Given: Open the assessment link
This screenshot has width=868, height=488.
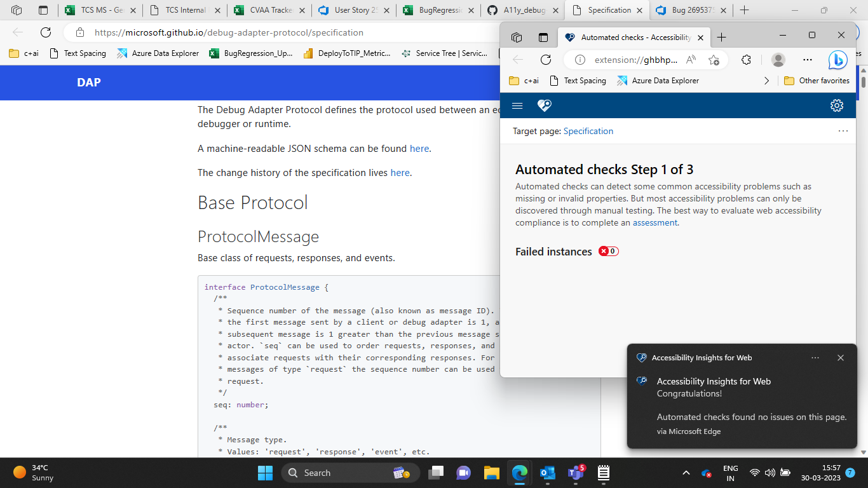Looking at the screenshot, I should [654, 222].
